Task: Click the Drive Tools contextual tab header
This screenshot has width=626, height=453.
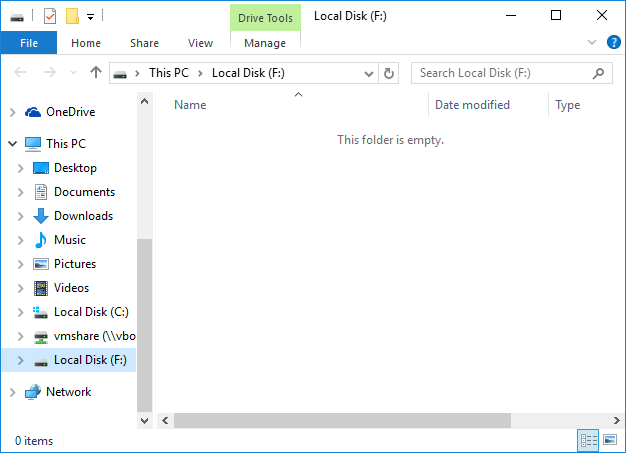Action: 265,18
